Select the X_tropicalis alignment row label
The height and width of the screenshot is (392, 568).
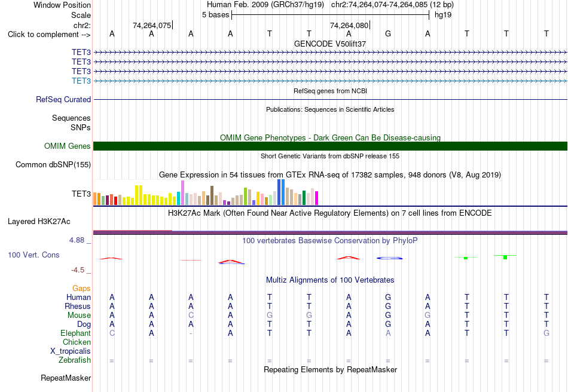(71, 351)
